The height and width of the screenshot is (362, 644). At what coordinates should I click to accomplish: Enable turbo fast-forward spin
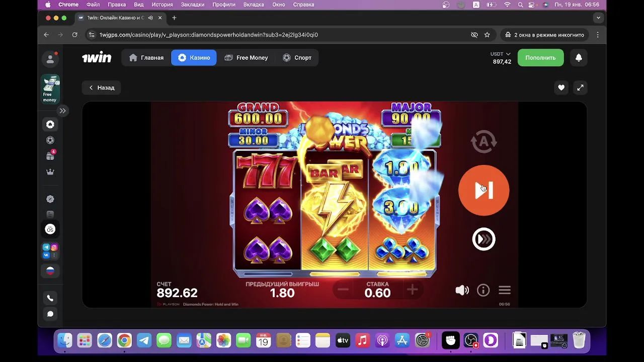[484, 239]
